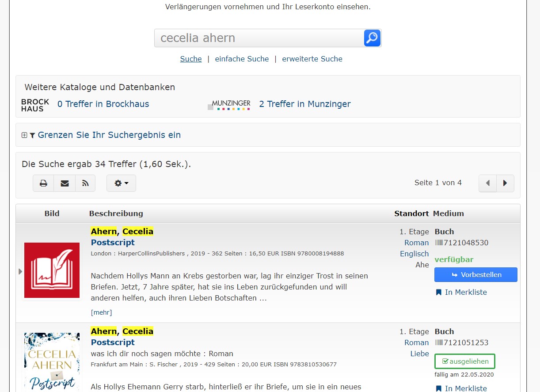Open the gear settings dropdown
The width and height of the screenshot is (540, 392).
click(121, 183)
